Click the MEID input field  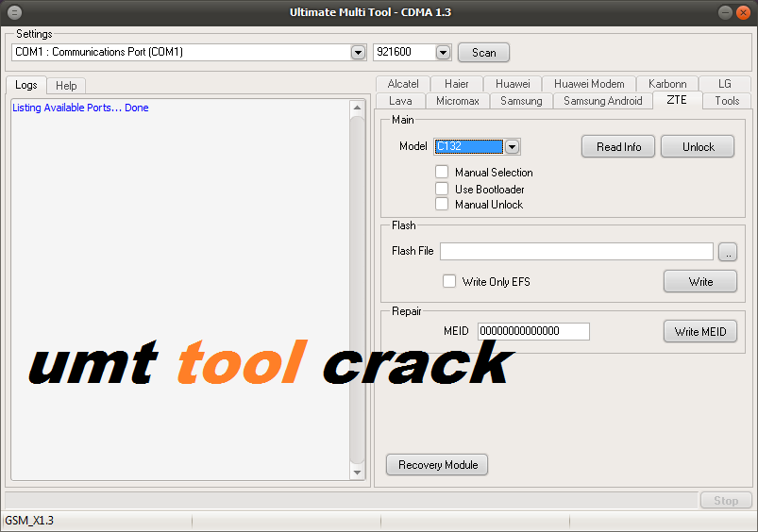533,331
